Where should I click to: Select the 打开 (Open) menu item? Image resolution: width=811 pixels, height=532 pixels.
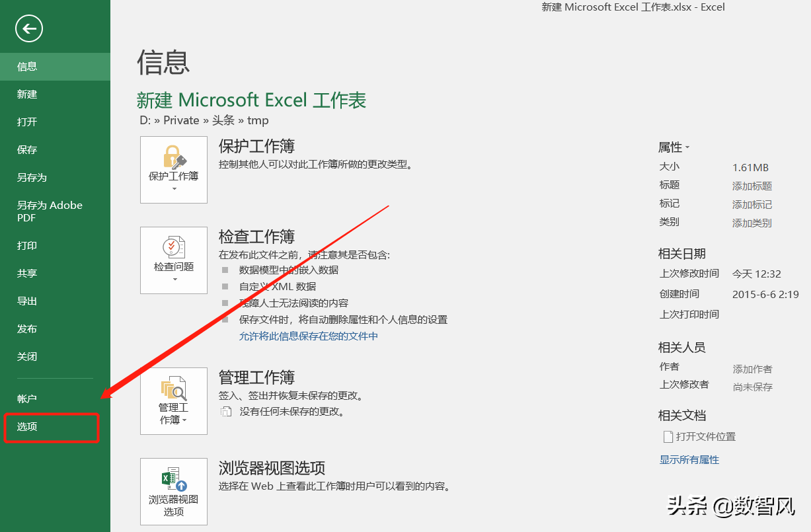pos(55,122)
